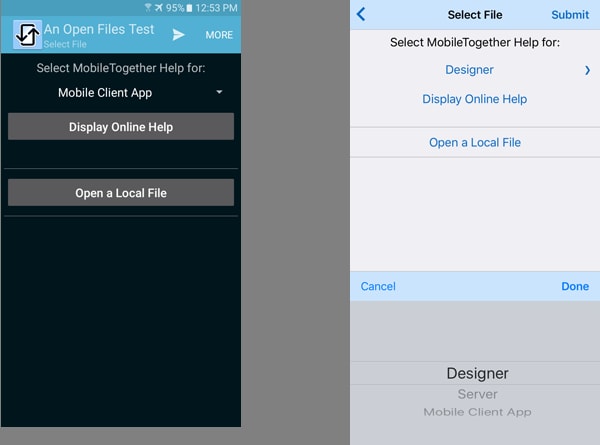Tap the blue Designer selection field
Screen dimensions: 600x445
pyautogui.click(x=469, y=70)
